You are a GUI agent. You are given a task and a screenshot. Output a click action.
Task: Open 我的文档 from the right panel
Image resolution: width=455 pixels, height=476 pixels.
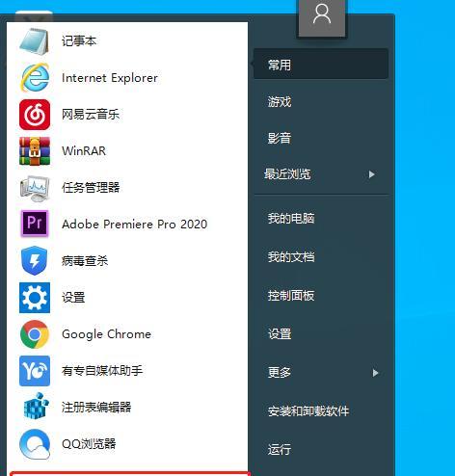[x=291, y=256]
